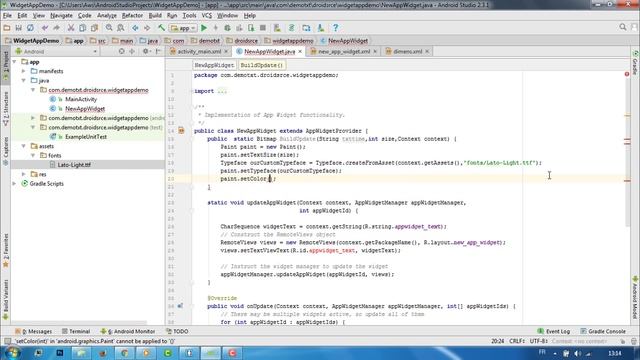Collapse the fonts folder node
This screenshot has width=640, height=360.
(33, 156)
